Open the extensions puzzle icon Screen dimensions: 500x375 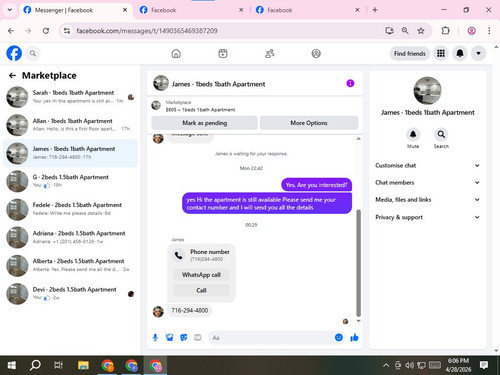pyautogui.click(x=445, y=31)
